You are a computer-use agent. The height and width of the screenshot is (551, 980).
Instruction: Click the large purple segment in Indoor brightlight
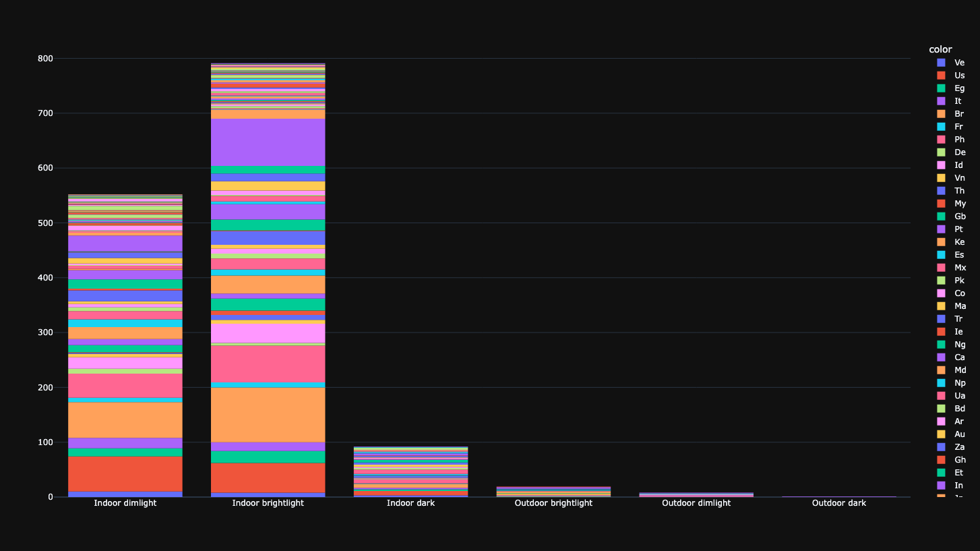268,142
